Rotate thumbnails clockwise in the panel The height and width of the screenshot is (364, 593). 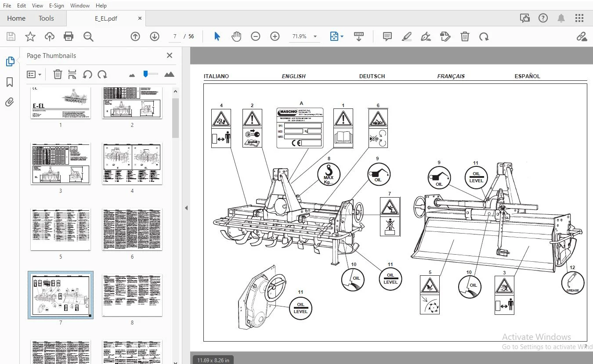[x=102, y=75]
